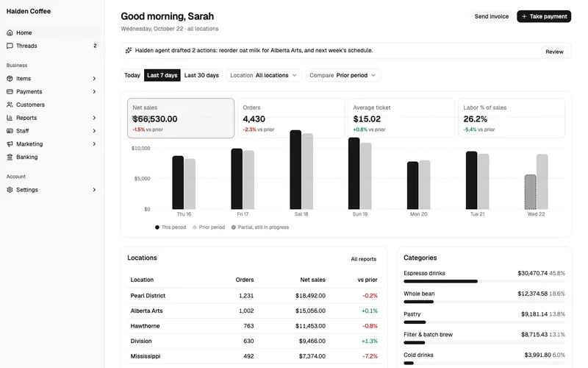Open Customers in the sidebar

tap(51, 105)
